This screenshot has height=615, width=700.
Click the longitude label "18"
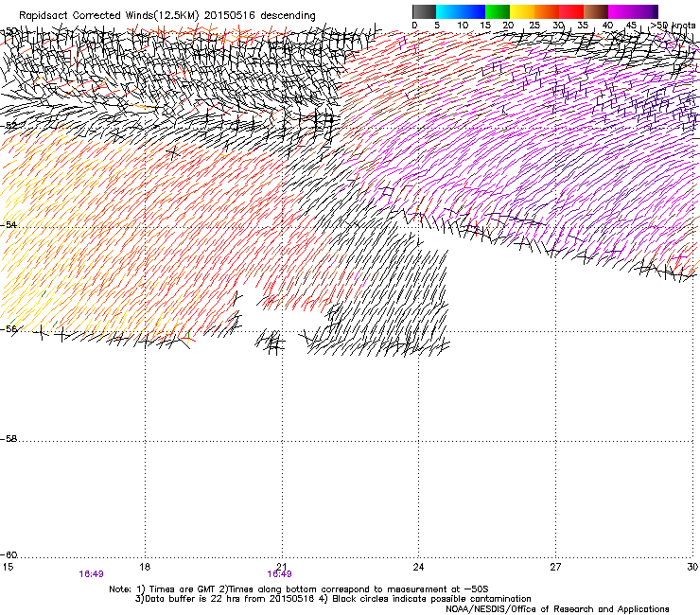pyautogui.click(x=145, y=567)
